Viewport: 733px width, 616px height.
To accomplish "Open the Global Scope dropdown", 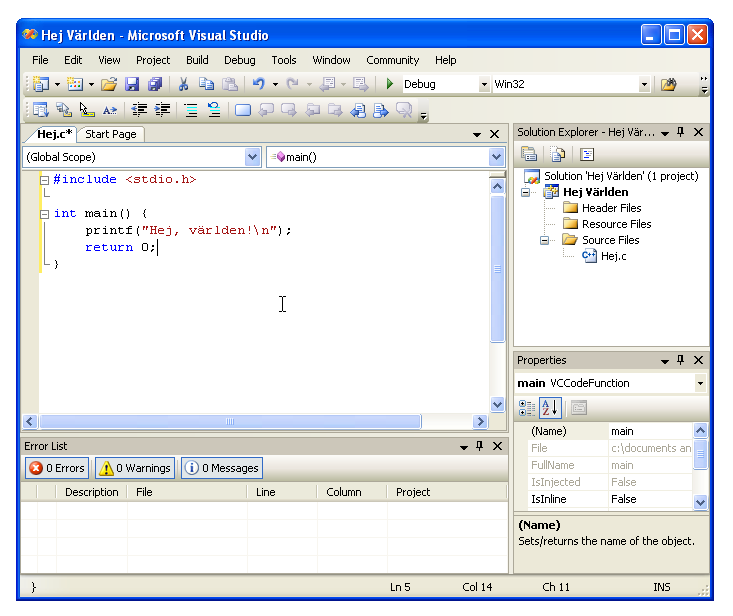I will (x=252, y=157).
